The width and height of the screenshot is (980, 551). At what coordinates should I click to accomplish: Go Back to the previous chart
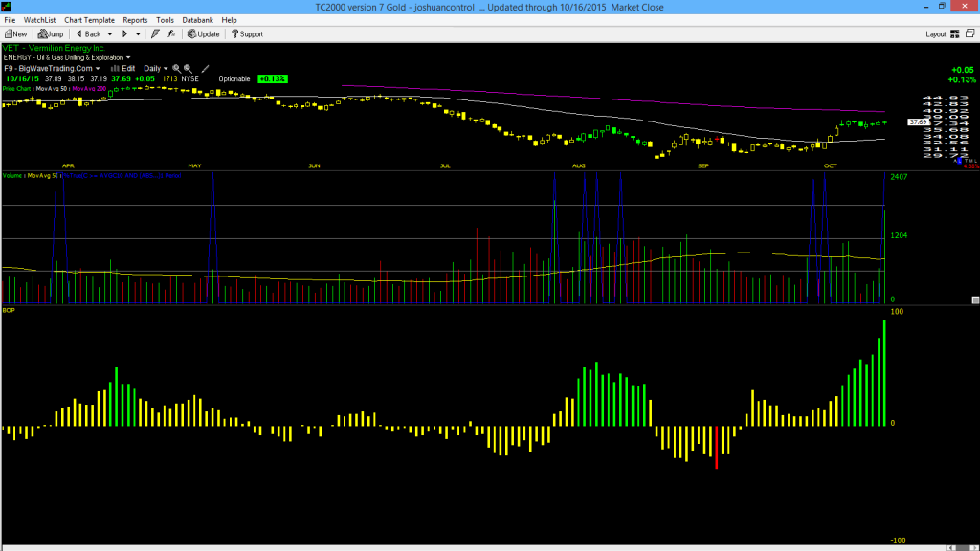click(89, 33)
